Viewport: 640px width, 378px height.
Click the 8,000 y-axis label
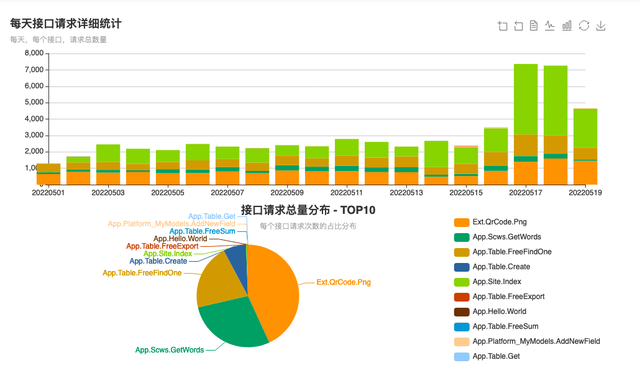34,53
